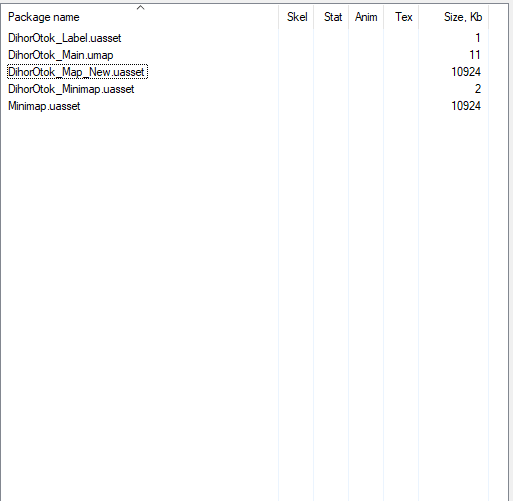The height and width of the screenshot is (501, 513).
Task: Select the DihorOtok_Map_New.uasset package
Action: [77, 72]
